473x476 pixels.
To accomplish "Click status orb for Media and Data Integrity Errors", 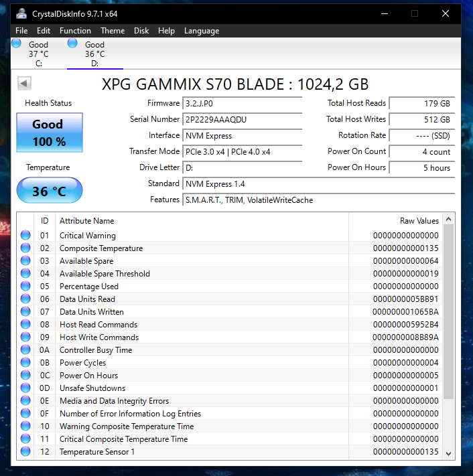I will pyautogui.click(x=25, y=401).
